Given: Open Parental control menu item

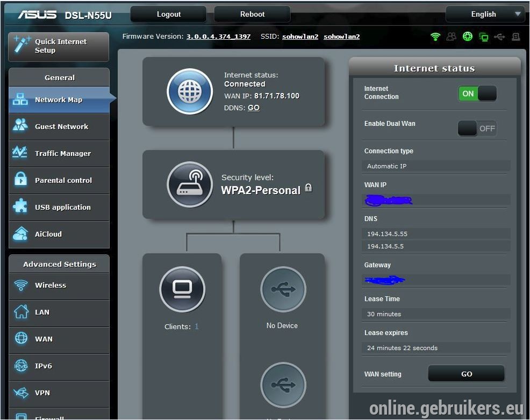Looking at the screenshot, I should (x=59, y=180).
